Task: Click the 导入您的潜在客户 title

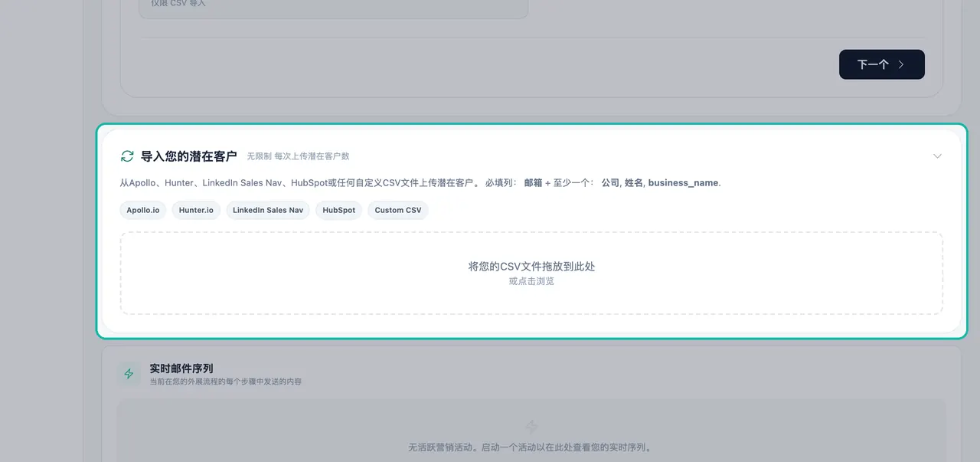Action: pyautogui.click(x=189, y=156)
